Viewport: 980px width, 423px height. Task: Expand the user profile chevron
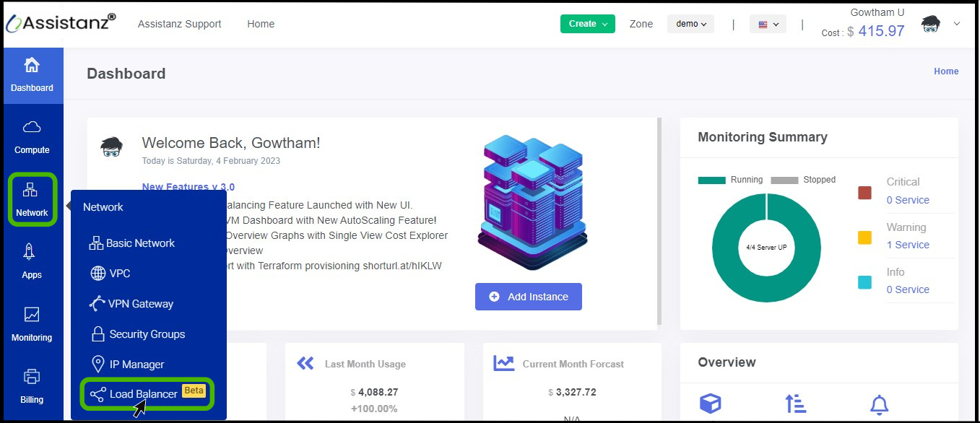coord(958,24)
